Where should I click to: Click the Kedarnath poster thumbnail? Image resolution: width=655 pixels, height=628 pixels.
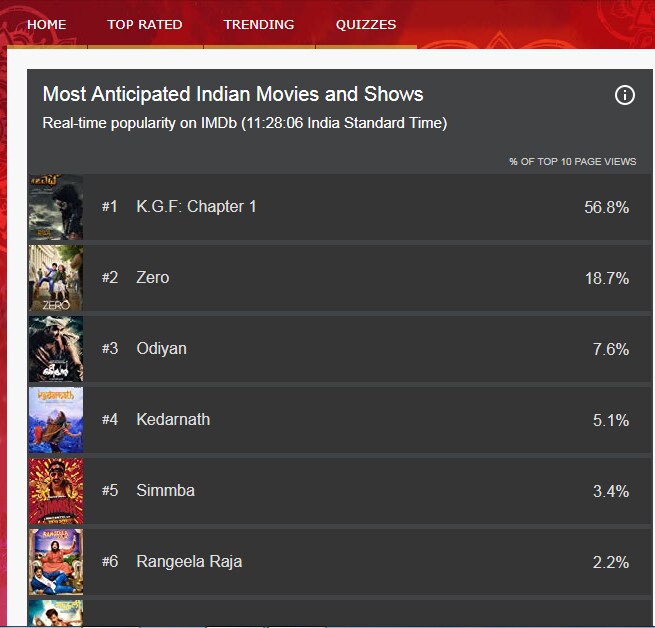pyautogui.click(x=56, y=420)
